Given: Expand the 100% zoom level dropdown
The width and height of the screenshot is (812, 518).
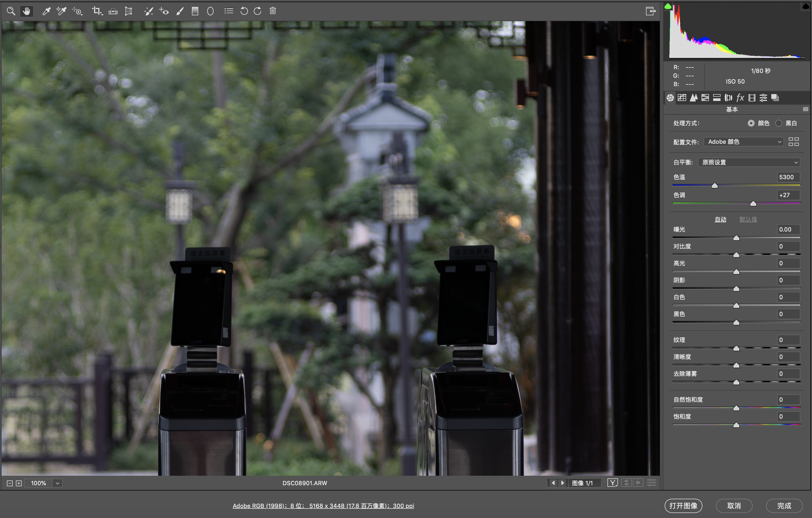Looking at the screenshot, I should click(x=58, y=483).
